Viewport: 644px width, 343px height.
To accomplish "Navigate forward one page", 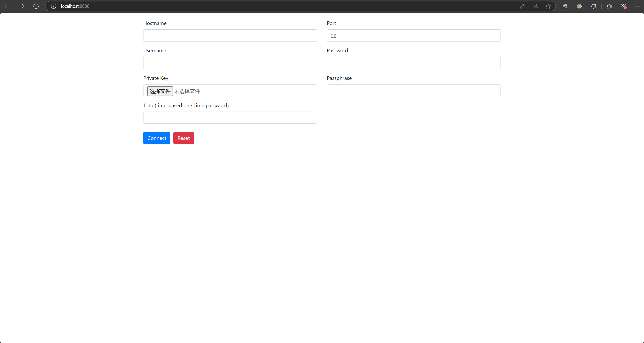I will point(22,6).
